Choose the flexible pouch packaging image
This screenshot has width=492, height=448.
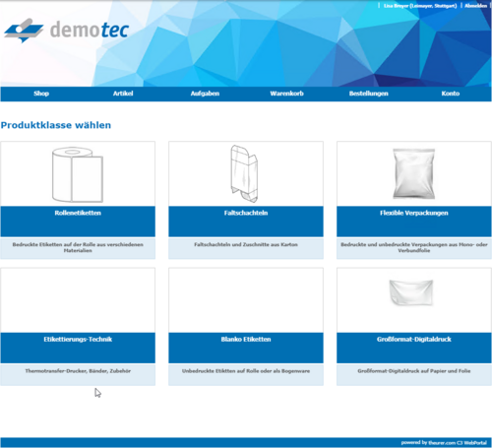coord(414,173)
